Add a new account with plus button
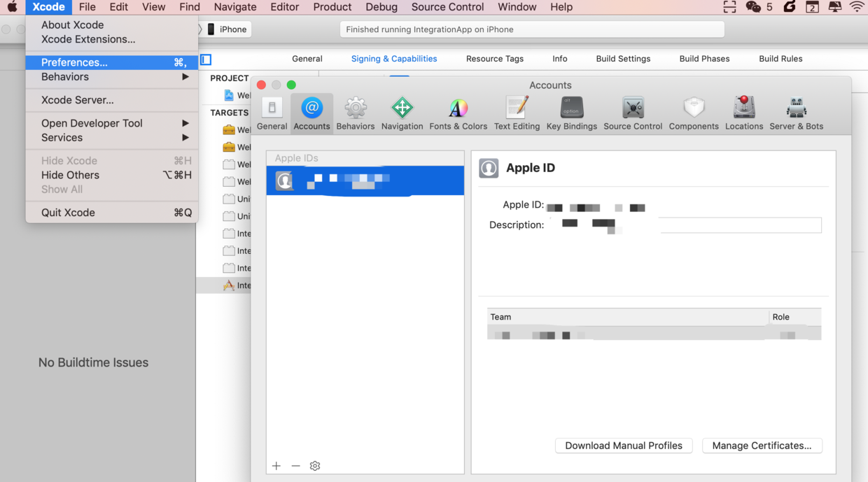Image resolution: width=868 pixels, height=482 pixels. click(x=276, y=466)
